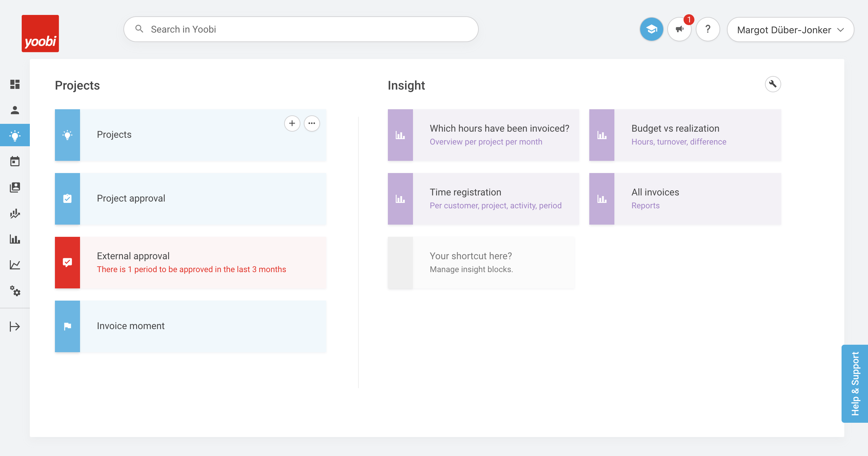Click the wrench icon next to Insight
This screenshot has width=868, height=456.
tap(773, 84)
